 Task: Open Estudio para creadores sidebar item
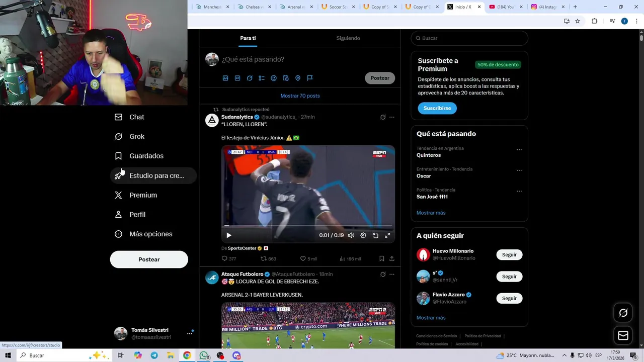[x=153, y=175]
